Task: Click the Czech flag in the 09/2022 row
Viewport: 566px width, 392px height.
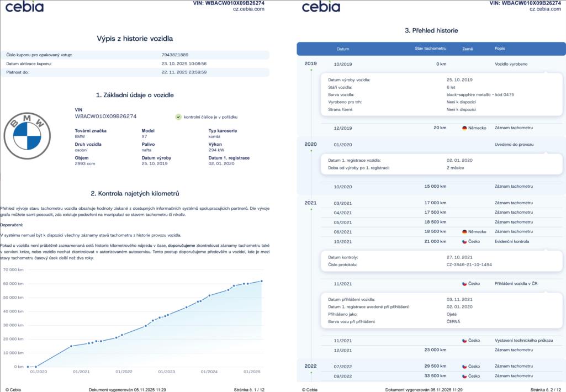Action: (464, 376)
